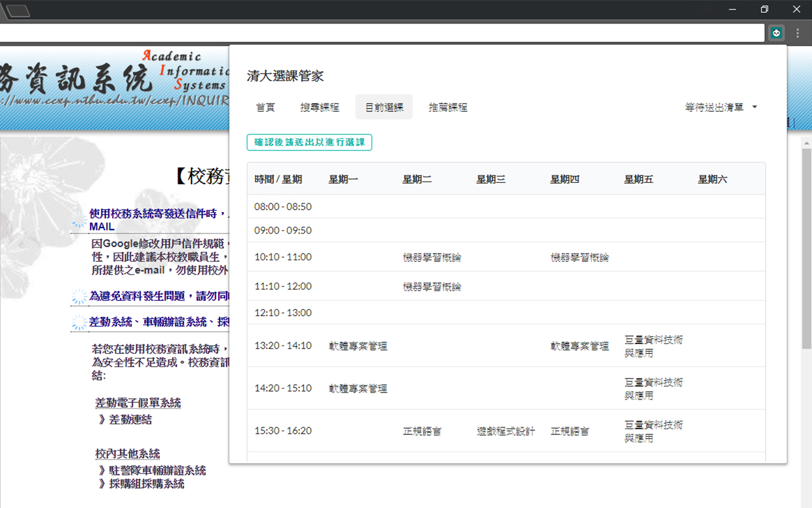Click the browser address bar
Image resolution: width=812 pixels, height=508 pixels.
tap(381, 33)
